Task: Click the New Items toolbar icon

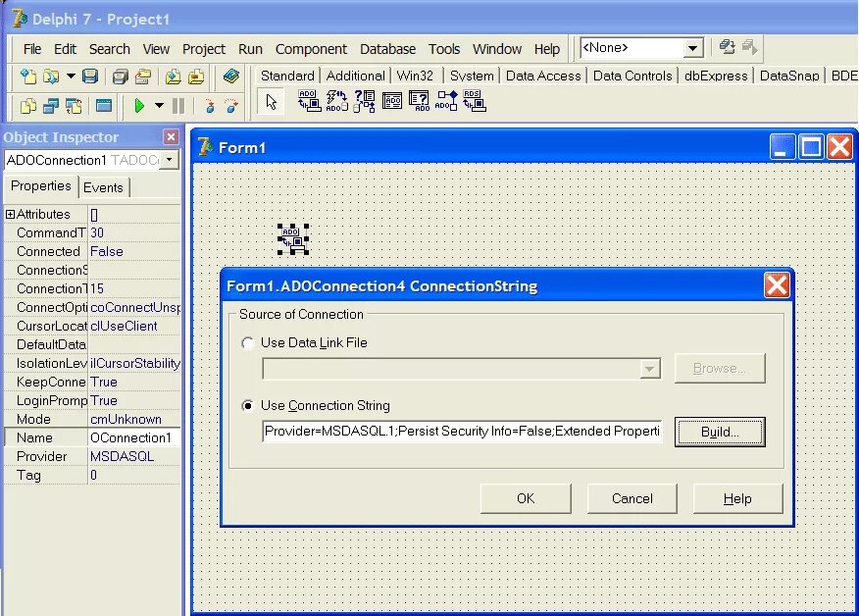Action: 27,77
